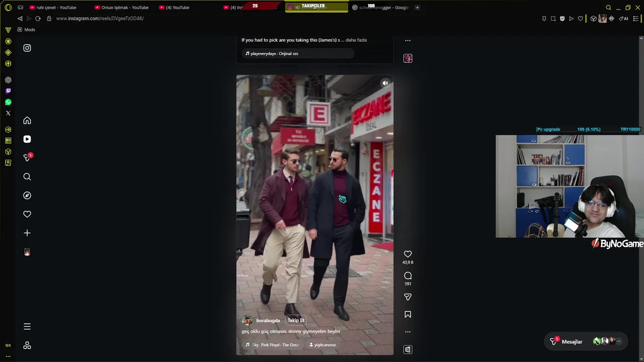Open browser tab search magnifier

608,8
